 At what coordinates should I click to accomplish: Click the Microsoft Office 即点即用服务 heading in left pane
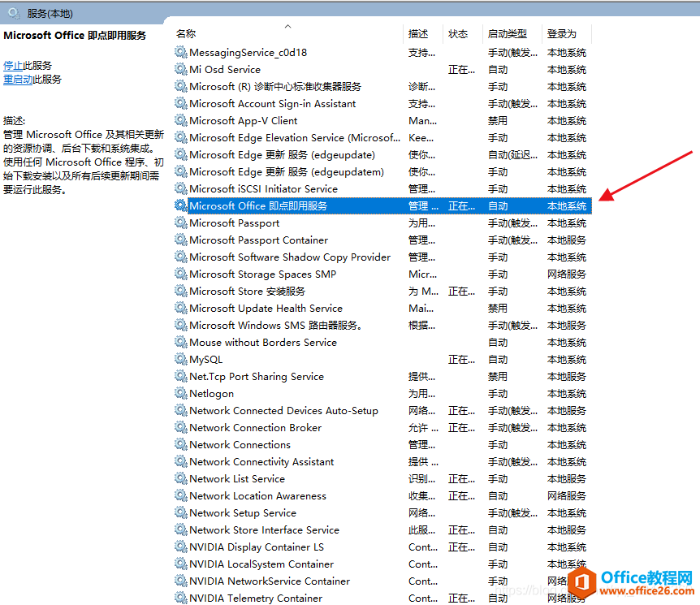(75, 35)
